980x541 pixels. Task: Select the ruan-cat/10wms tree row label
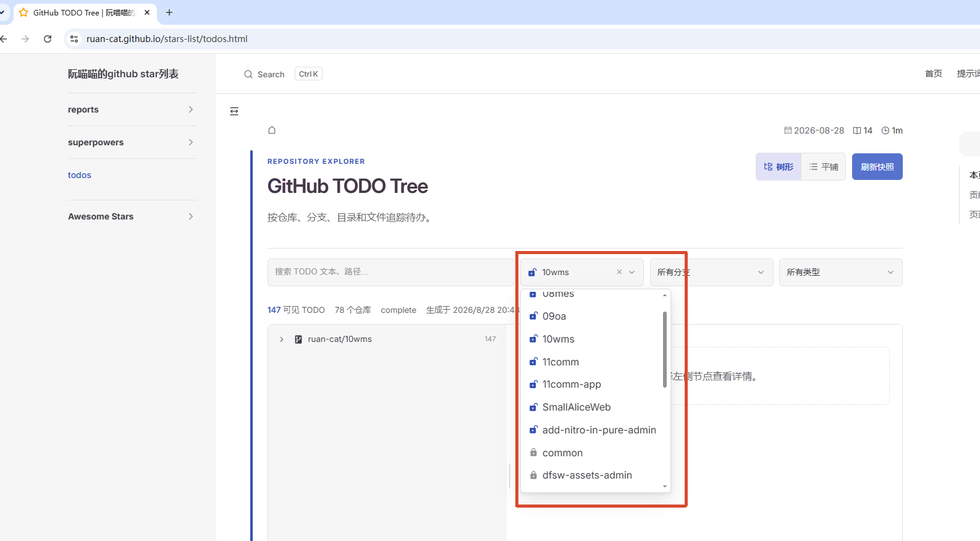(340, 339)
